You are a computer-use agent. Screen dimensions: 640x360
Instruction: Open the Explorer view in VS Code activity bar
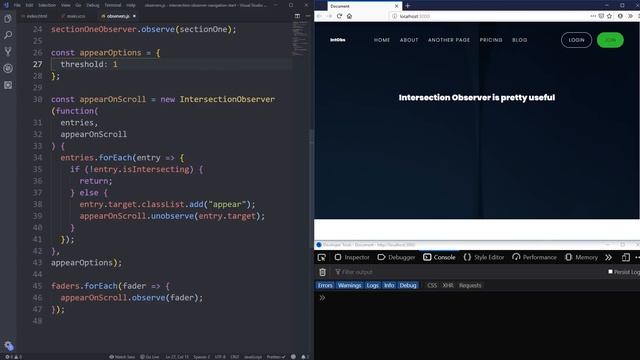(8, 19)
